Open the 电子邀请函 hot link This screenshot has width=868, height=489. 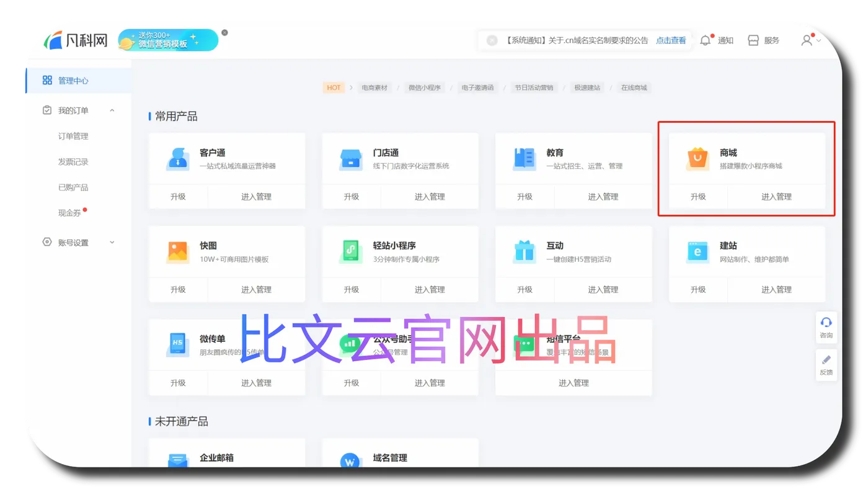click(x=477, y=87)
